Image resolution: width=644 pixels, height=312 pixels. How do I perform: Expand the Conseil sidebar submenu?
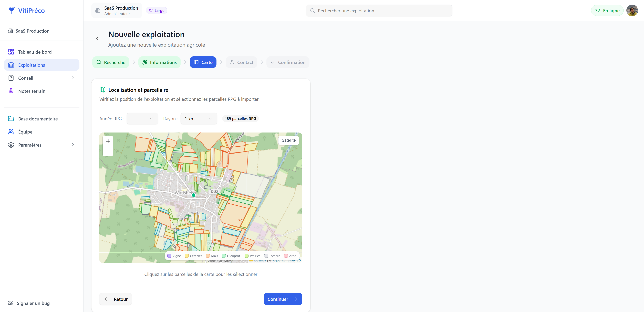[x=73, y=78]
